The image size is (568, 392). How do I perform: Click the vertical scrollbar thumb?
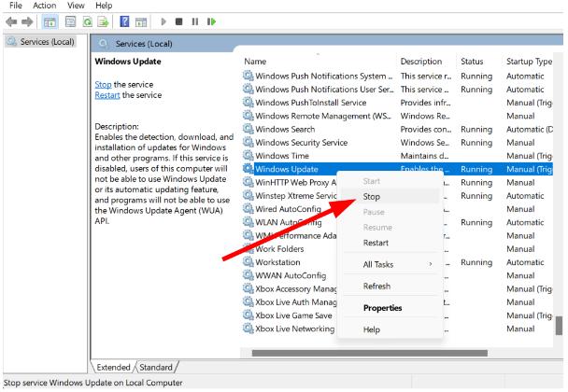click(559, 326)
